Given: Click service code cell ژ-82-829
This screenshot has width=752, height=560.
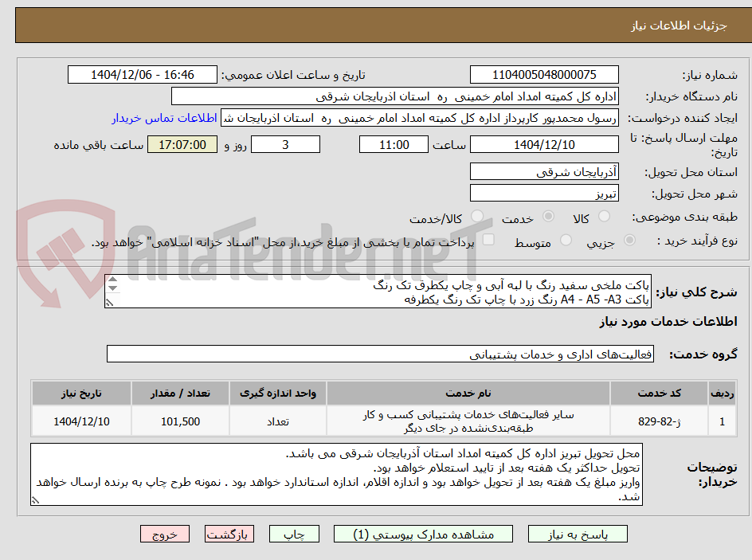Looking at the screenshot, I should tap(660, 421).
